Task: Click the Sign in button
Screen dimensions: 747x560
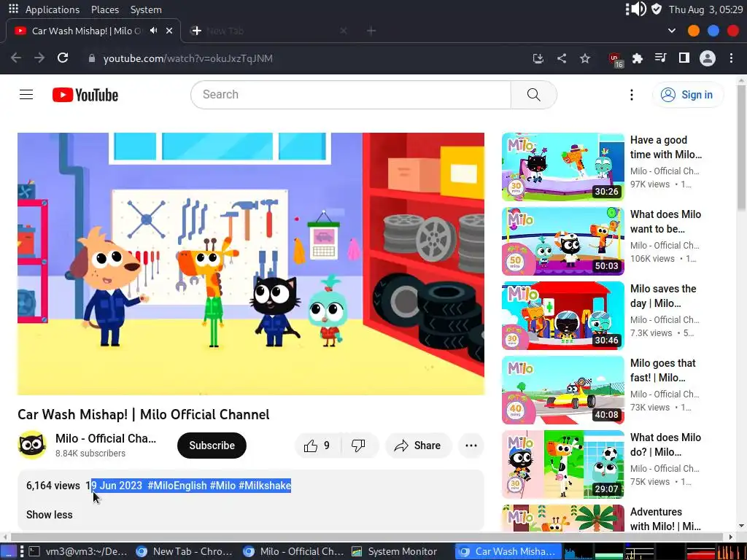Action: pyautogui.click(x=687, y=95)
